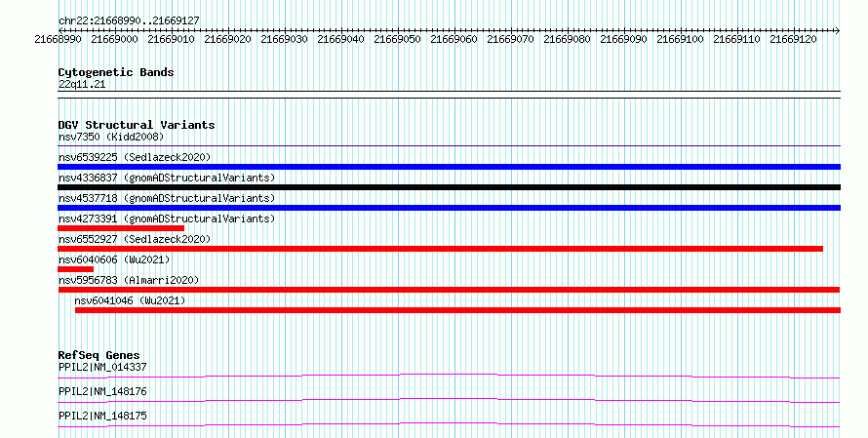This screenshot has height=438, width=868.
Task: Open variant nsv7350 (Kidd2008) label
Action: [x=111, y=137]
